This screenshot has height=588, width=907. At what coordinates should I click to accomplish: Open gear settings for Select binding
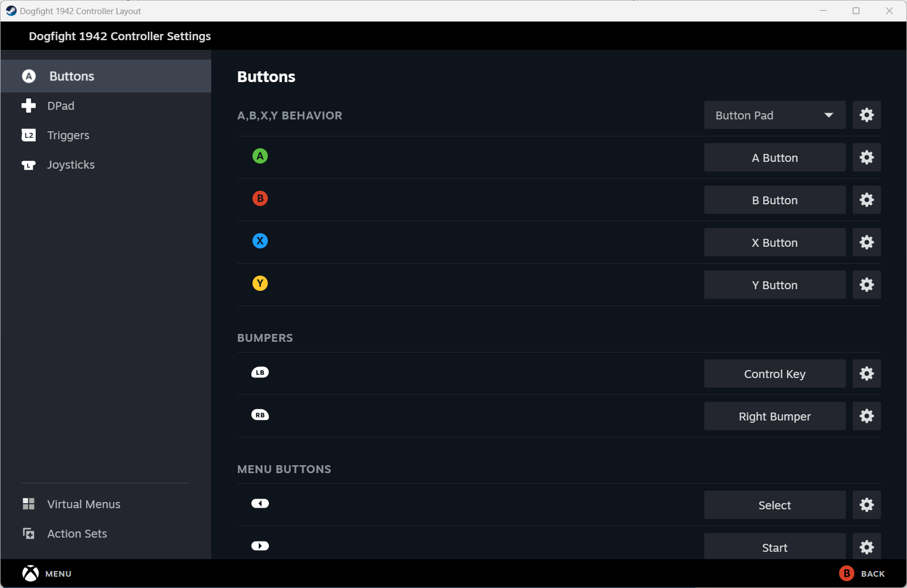(x=866, y=505)
